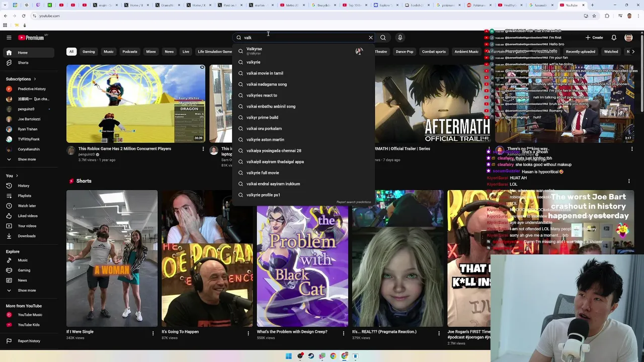644x362 pixels.
Task: Choose valkyrie search suggestion
Action: [x=303, y=62]
